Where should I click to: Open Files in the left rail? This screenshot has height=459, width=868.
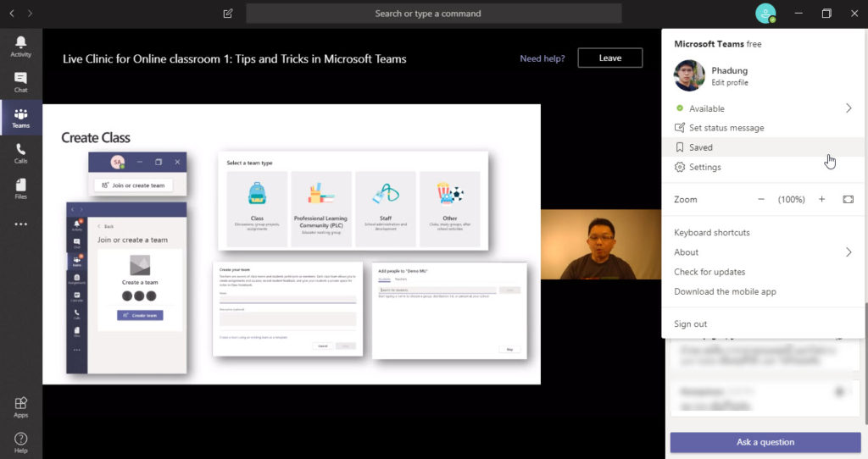[x=20, y=189]
